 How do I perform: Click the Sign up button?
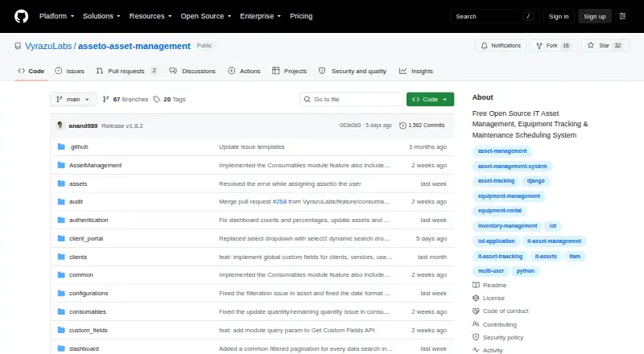tap(595, 16)
